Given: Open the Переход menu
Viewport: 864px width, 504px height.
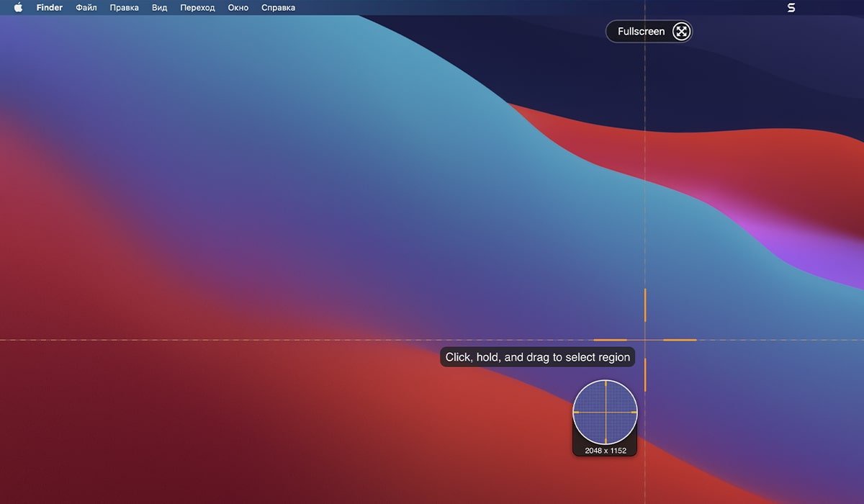Looking at the screenshot, I should [197, 8].
